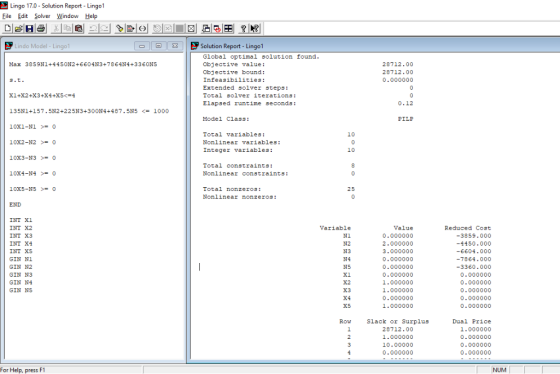The image size is (560, 374).
Task: Open the Window menu
Action: tap(68, 16)
